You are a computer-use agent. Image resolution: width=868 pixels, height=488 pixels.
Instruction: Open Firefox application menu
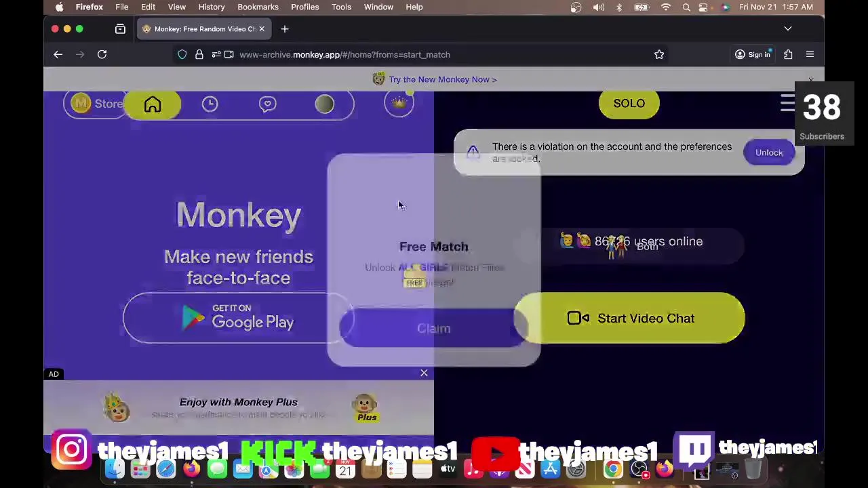(x=810, y=54)
